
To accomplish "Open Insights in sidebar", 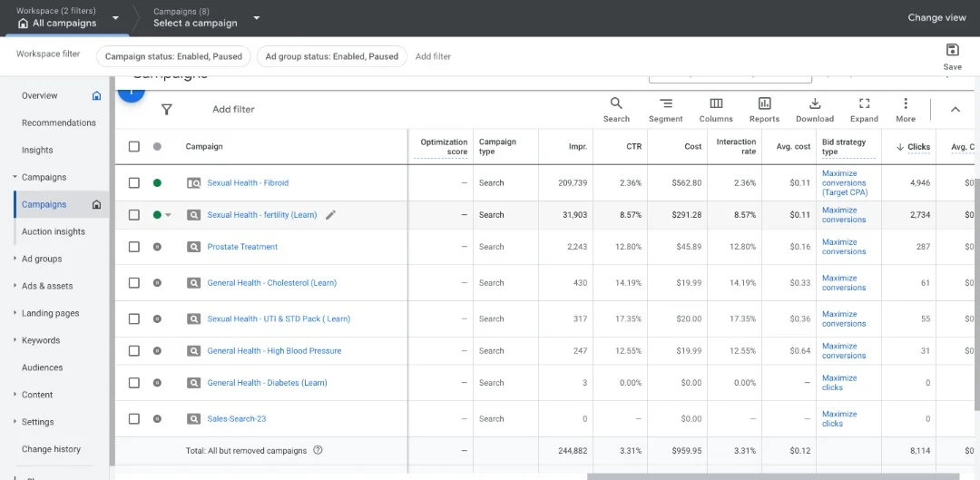I will tap(37, 150).
